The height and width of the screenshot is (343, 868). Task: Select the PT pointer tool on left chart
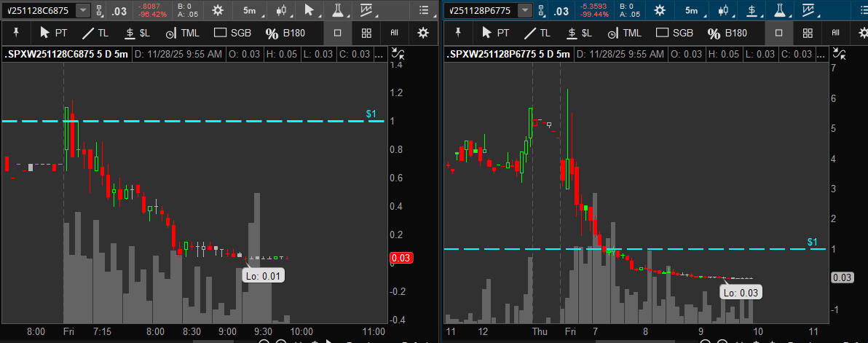click(x=54, y=33)
